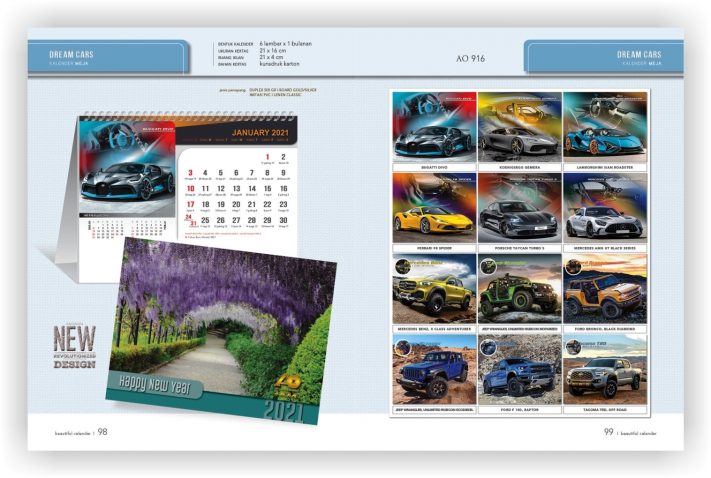Click the 'LAMBORGHINI SIAN ROADSTER' caption label
Viewport: 711px width, 478px height.
tap(604, 167)
